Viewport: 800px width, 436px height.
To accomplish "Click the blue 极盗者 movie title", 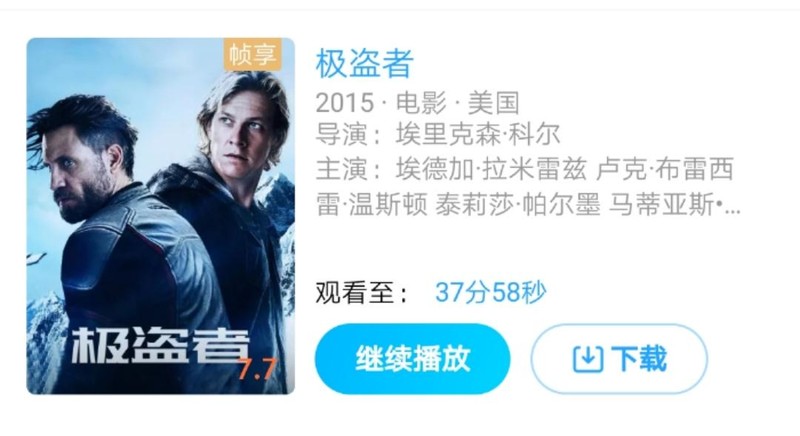I will click(364, 64).
